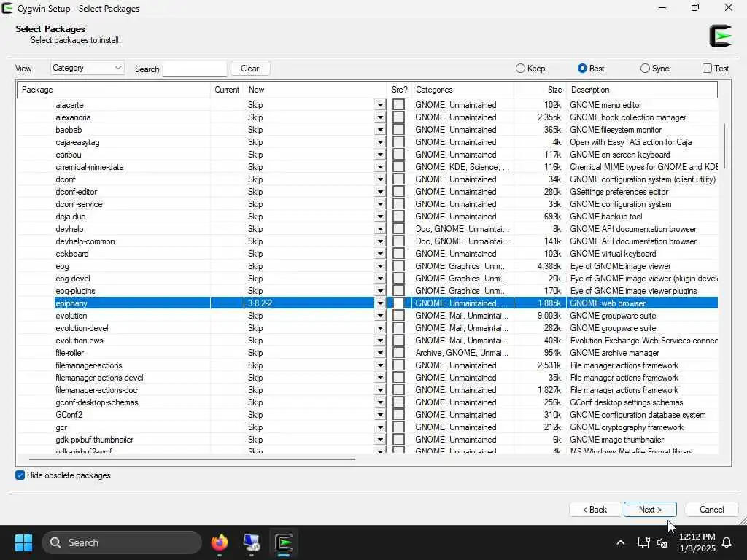Select the evolution-devel package row
Screen dimensions: 747x560
(x=368, y=328)
